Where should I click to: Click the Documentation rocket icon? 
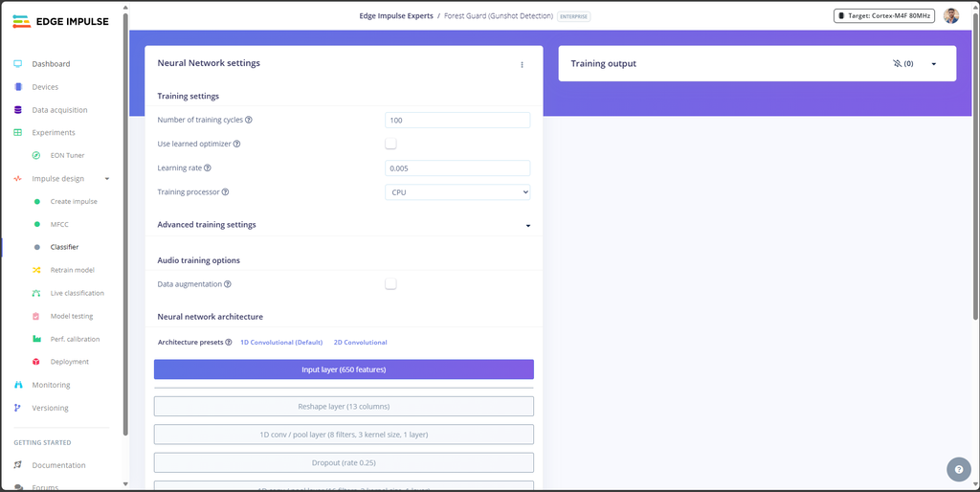coord(18,465)
